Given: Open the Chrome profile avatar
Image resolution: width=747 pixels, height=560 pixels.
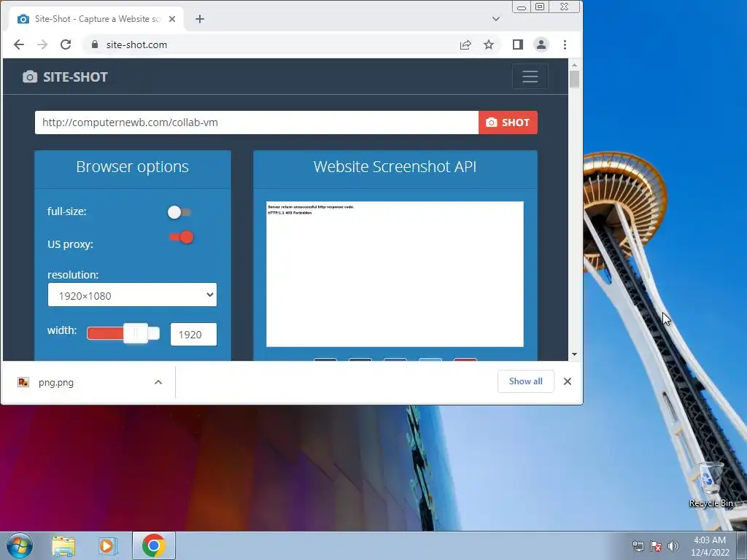Looking at the screenshot, I should coord(541,44).
